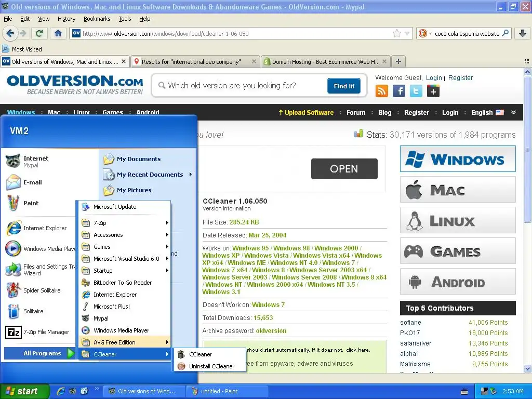The height and width of the screenshot is (399, 532).
Task: Open the new tab plus button
Action: (398, 61)
